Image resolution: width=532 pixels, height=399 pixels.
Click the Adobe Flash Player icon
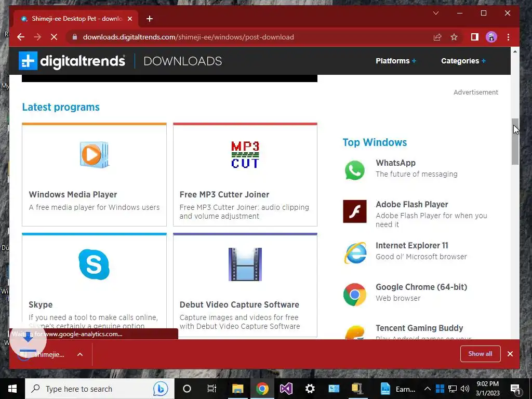click(x=354, y=211)
